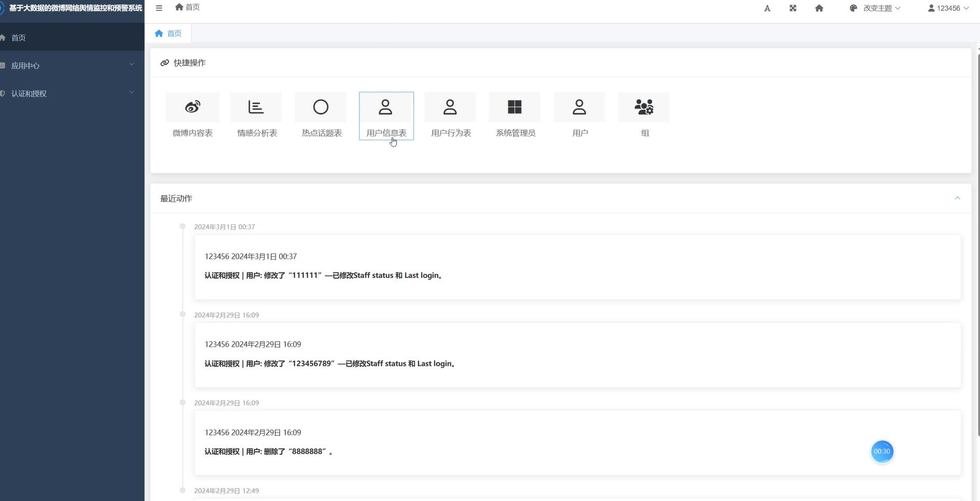Open the 热点话题表 circle icon
Viewport: 980px width, 501px height.
[x=321, y=107]
